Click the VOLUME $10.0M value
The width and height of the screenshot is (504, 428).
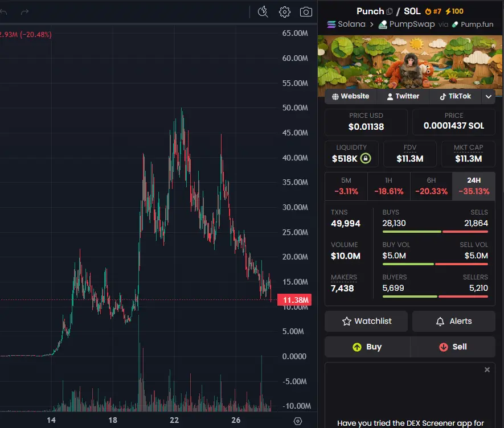pos(346,256)
